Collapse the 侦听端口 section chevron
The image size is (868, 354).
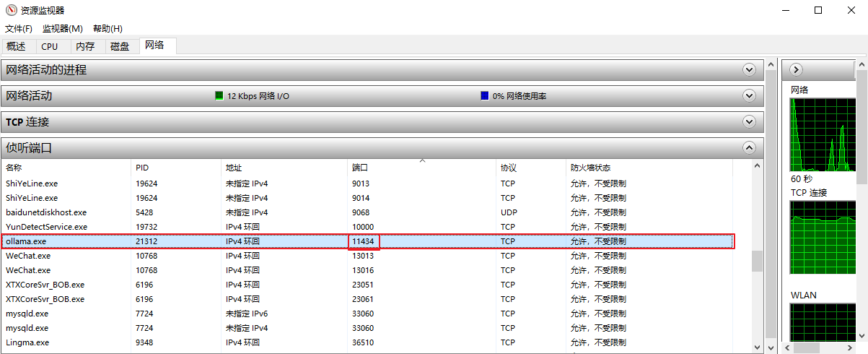(x=749, y=148)
